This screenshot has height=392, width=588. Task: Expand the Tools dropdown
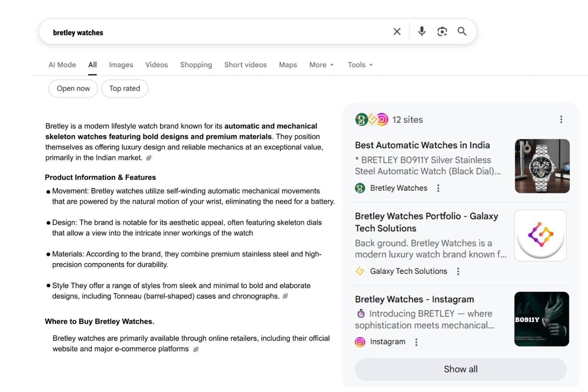(360, 65)
